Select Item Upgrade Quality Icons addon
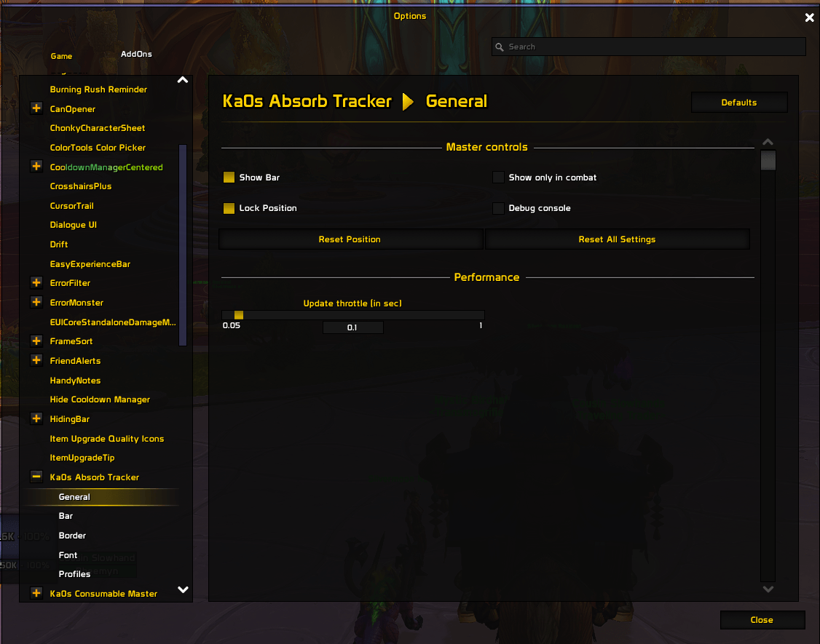Viewport: 820px width, 644px height. pyautogui.click(x=106, y=439)
